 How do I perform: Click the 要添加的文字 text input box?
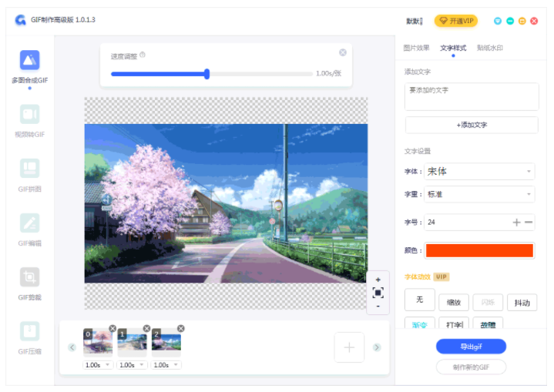[472, 97]
